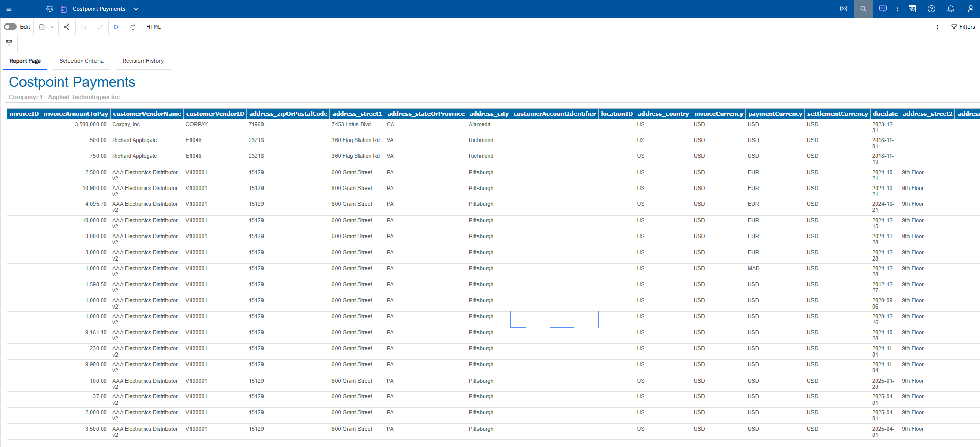Click the save report icon
Viewport: 980px width, 447px height.
coord(42,27)
